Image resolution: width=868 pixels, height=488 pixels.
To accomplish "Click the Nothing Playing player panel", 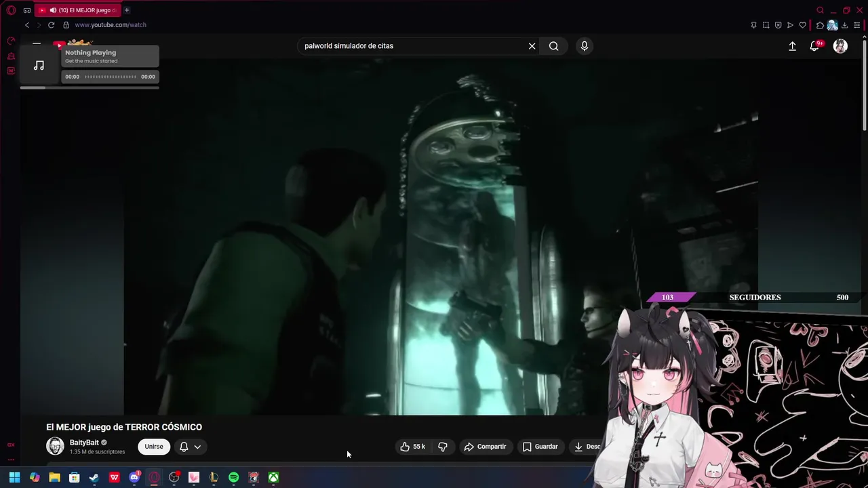I will pyautogui.click(x=111, y=56).
